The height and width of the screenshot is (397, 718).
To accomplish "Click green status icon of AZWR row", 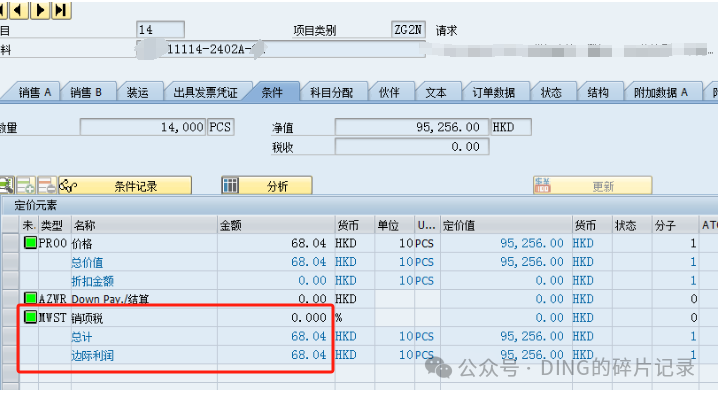I will 30,299.
